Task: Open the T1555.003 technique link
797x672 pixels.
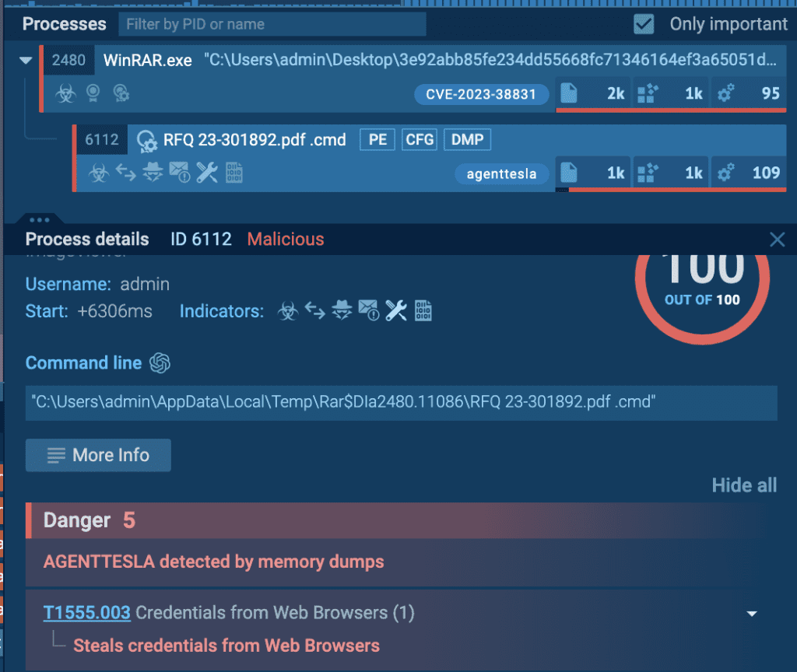Action: tap(86, 613)
